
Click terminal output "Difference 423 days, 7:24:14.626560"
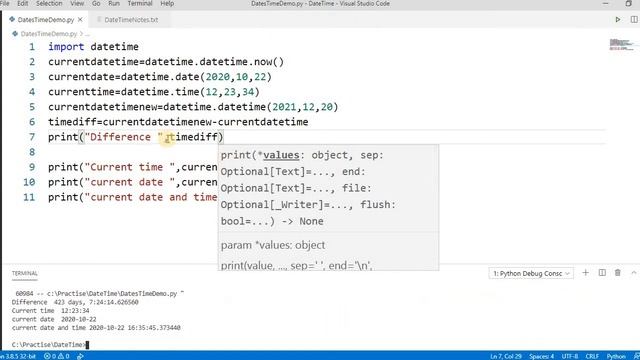(x=75, y=302)
